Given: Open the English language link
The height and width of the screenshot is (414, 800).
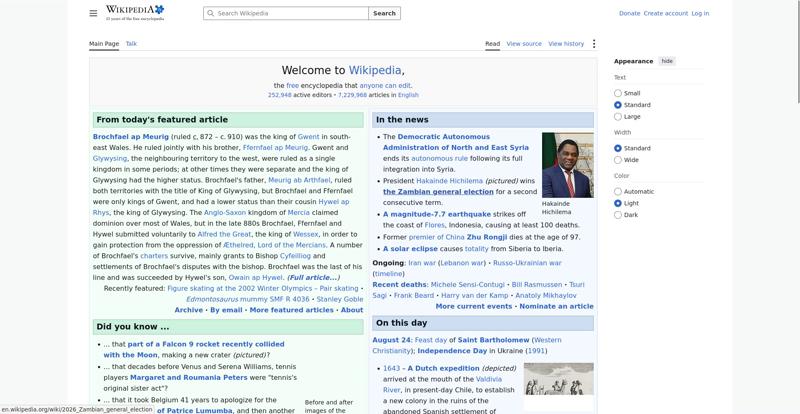Looking at the screenshot, I should (x=408, y=95).
